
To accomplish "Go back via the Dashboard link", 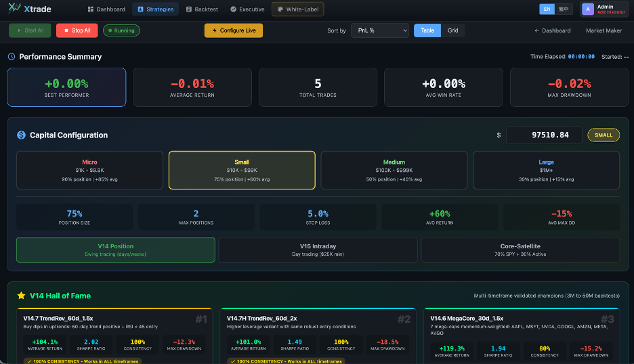I will coord(552,30).
